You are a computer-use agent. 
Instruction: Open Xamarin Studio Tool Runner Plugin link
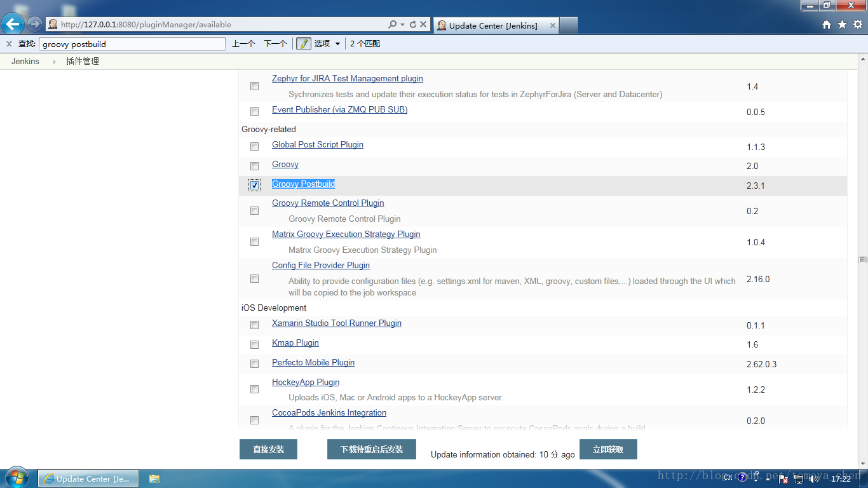coord(337,323)
